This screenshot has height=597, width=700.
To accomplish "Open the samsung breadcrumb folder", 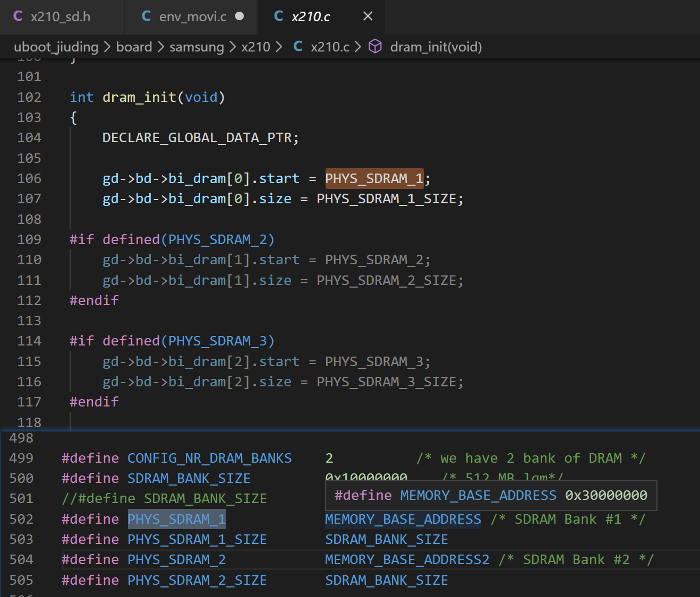I will (197, 47).
